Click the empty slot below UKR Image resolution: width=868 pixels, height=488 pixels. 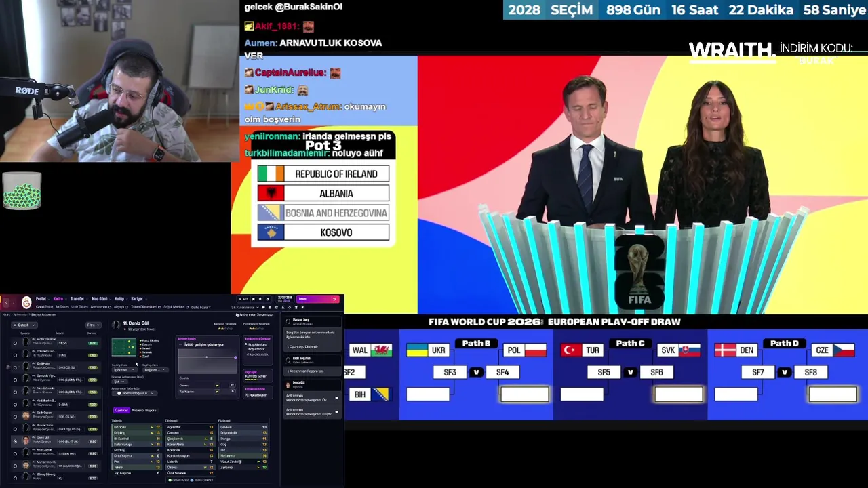(428, 394)
